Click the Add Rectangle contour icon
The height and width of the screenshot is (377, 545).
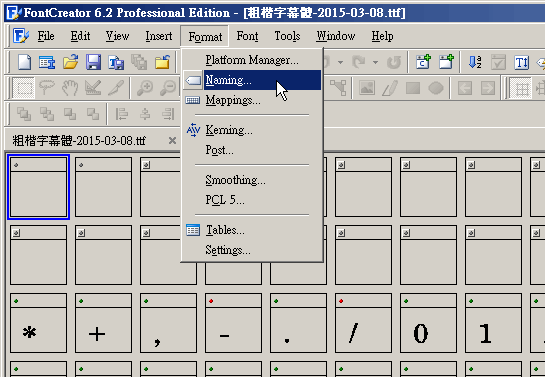[x=413, y=88]
